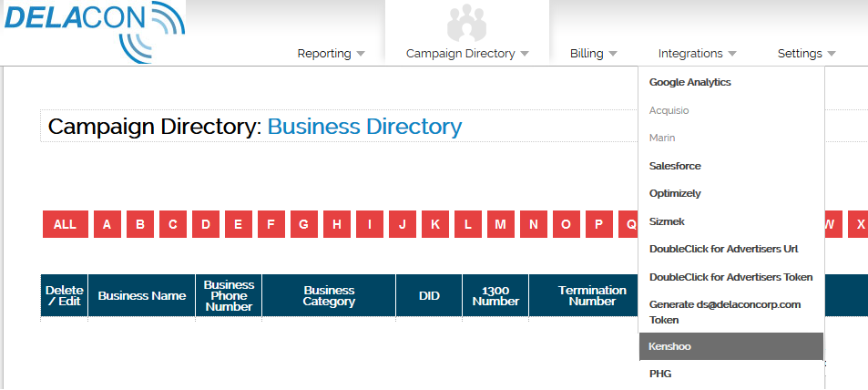Open the Reporting menu

(x=331, y=54)
